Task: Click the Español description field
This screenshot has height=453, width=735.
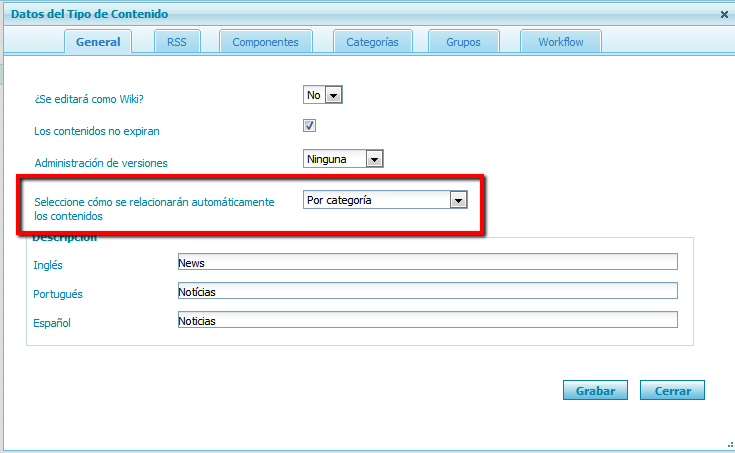Action: (426, 321)
